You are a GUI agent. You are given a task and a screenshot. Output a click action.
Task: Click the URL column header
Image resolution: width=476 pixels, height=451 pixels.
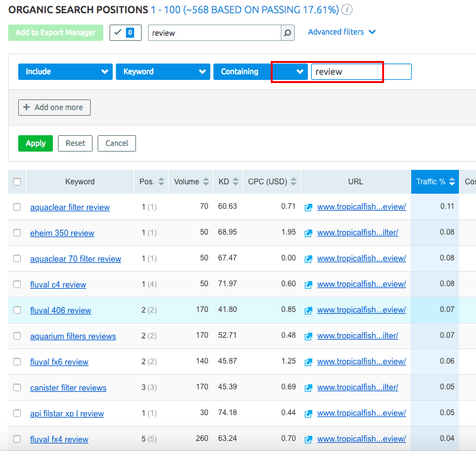[356, 182]
